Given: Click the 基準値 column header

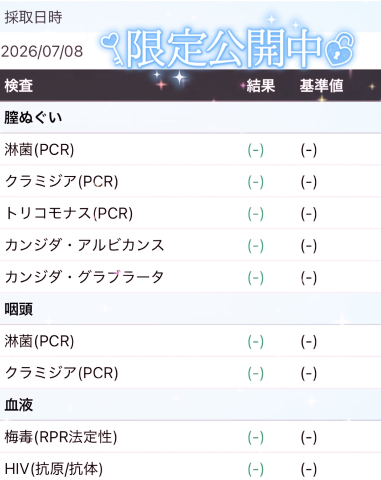Looking at the screenshot, I should 321,86.
